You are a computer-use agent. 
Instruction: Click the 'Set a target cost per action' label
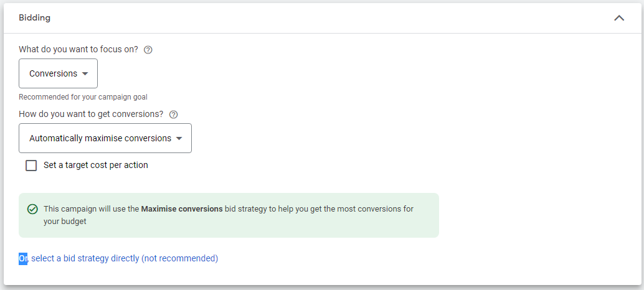96,166
